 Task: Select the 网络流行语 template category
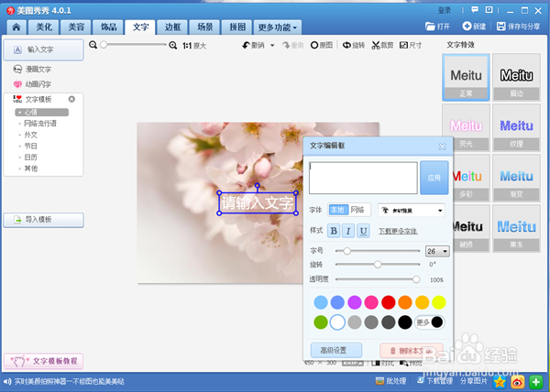coord(40,124)
